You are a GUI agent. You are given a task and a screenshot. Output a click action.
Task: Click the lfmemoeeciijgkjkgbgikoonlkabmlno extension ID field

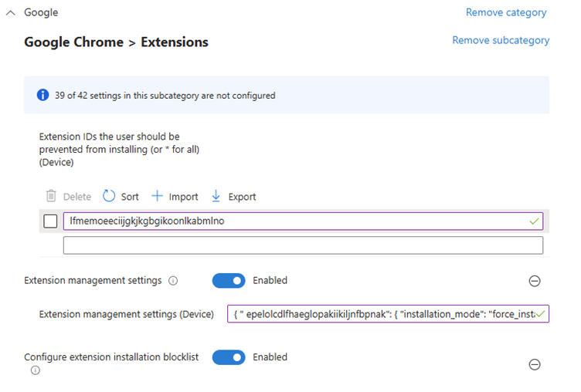pos(303,221)
